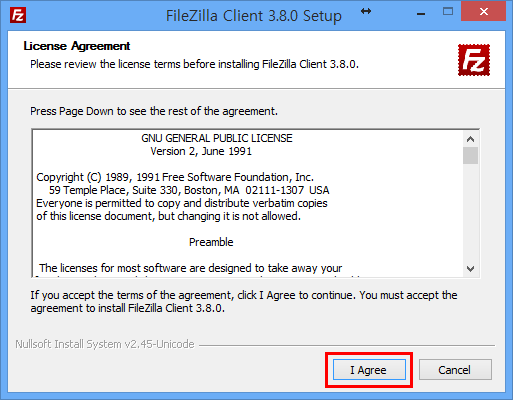The width and height of the screenshot is (513, 400).
Task: Click the empty scrollbar track below the thumb
Action: pos(470,213)
